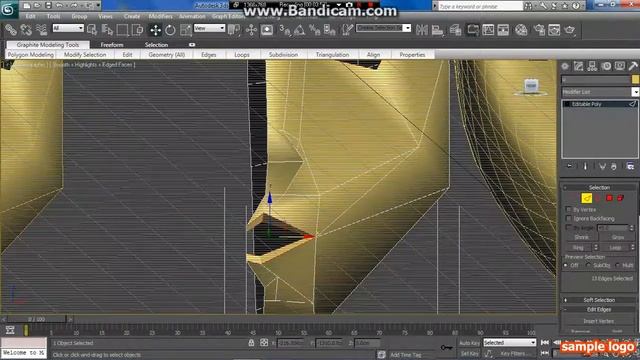Activate the Select and Move tool
Viewport: 640px width, 360px height.
pyautogui.click(x=156, y=30)
